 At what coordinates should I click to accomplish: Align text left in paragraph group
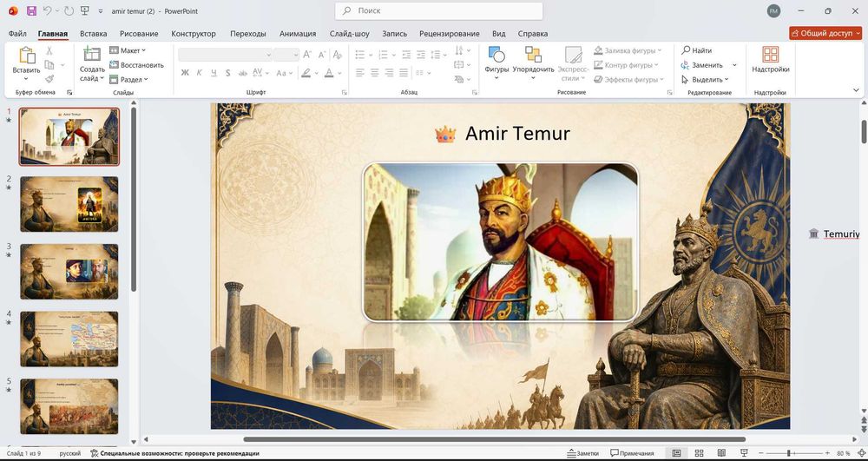tap(360, 73)
